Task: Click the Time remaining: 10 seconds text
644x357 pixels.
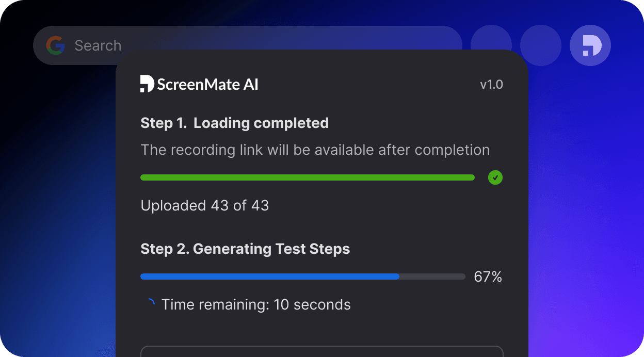Action: 256,304
